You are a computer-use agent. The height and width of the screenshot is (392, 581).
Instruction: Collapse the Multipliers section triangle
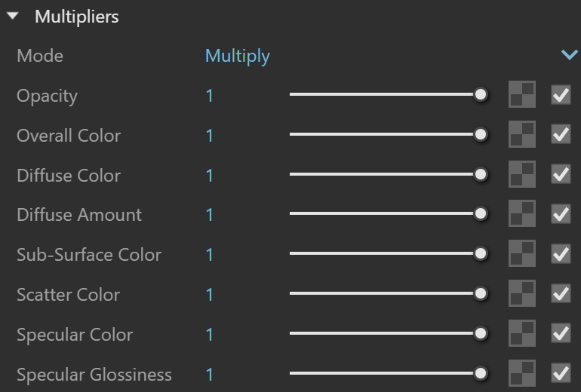point(13,16)
